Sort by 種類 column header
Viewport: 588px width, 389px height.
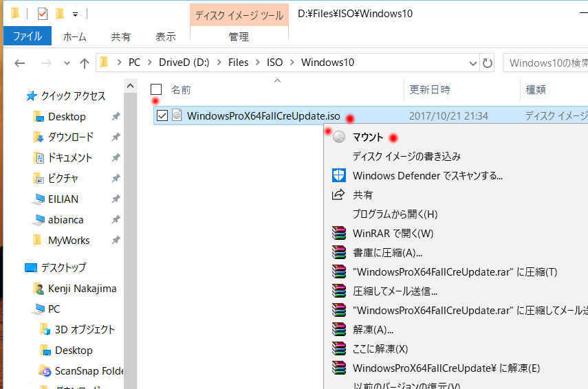click(x=536, y=89)
